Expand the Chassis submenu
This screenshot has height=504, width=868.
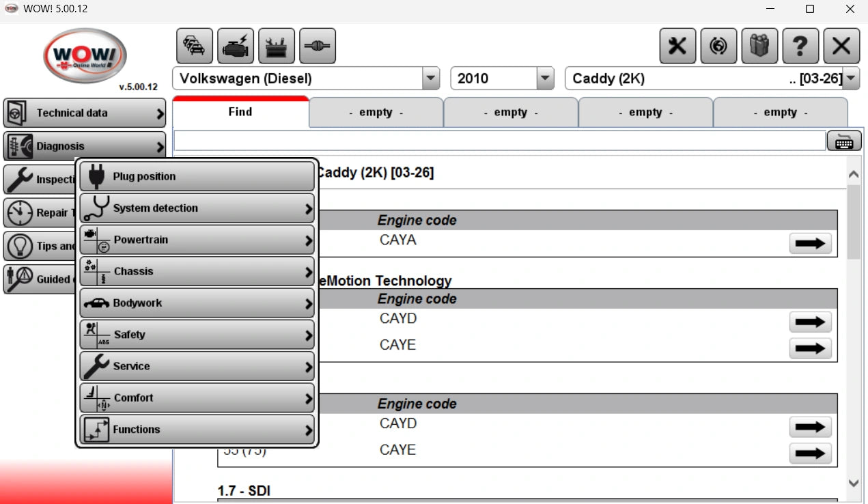pyautogui.click(x=197, y=271)
